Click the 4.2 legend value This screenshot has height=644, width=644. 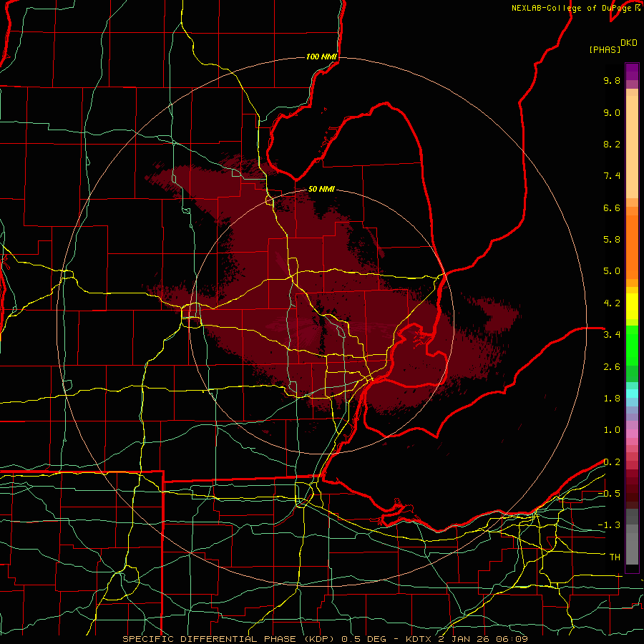point(612,303)
